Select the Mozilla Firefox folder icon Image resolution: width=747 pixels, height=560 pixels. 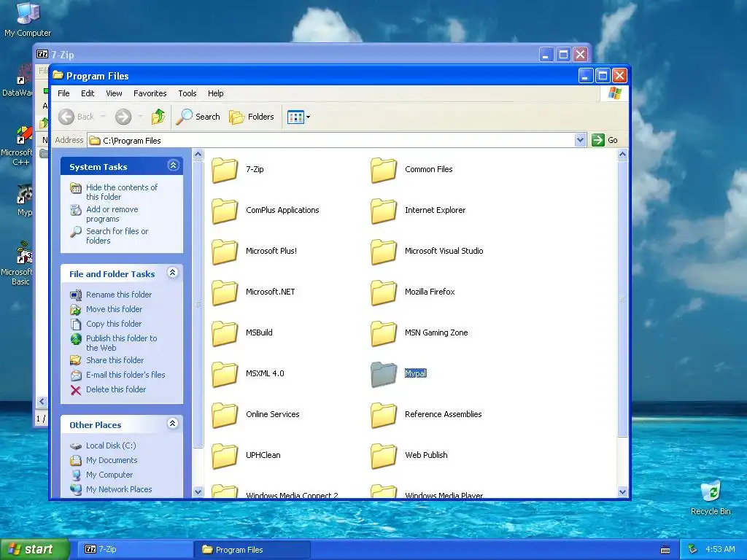pyautogui.click(x=384, y=292)
